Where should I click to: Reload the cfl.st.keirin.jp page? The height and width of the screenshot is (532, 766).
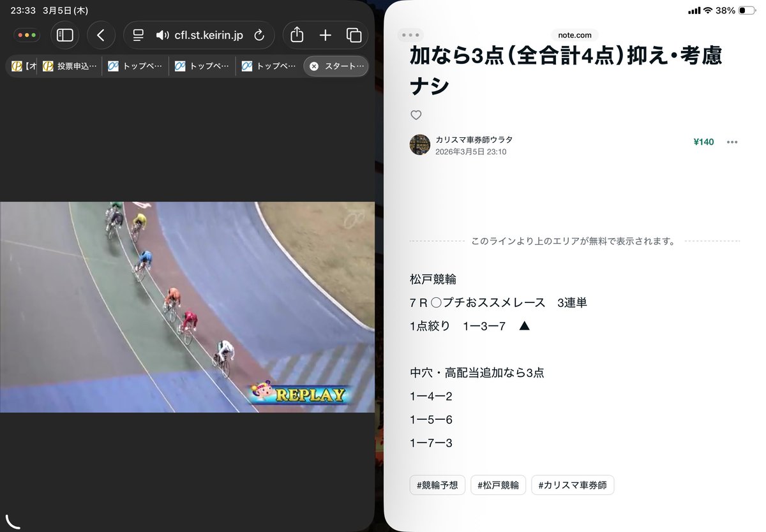[x=259, y=35]
